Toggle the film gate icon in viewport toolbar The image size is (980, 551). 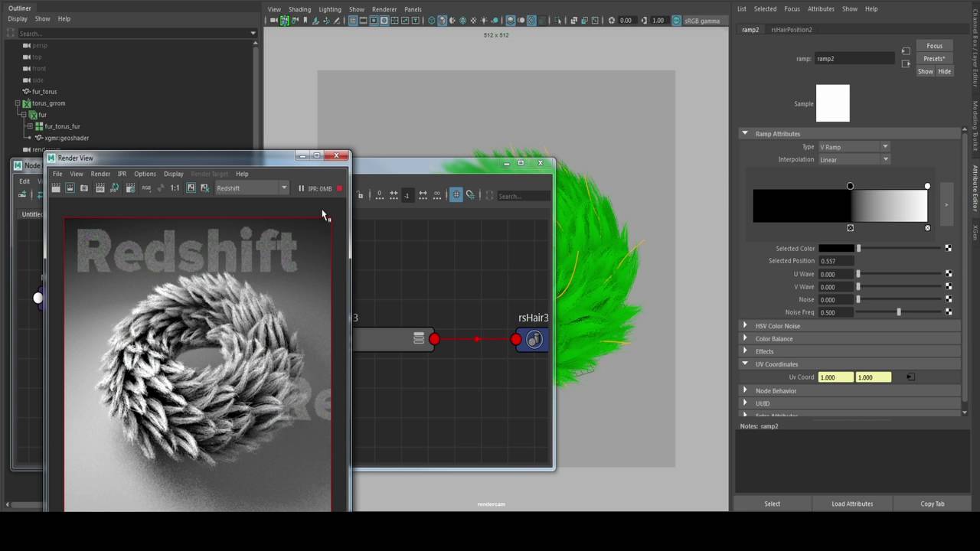363,21
